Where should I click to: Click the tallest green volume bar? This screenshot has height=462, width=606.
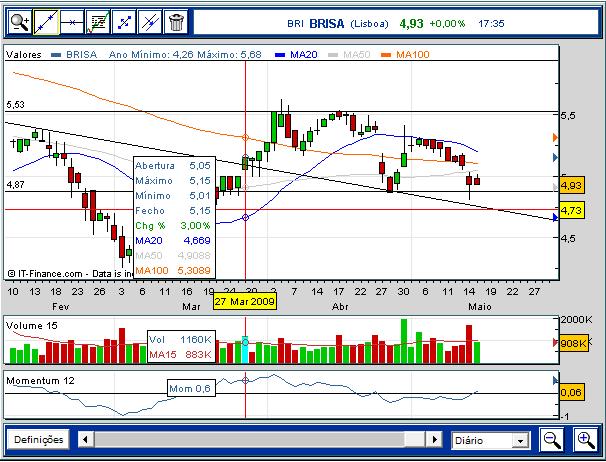point(404,341)
